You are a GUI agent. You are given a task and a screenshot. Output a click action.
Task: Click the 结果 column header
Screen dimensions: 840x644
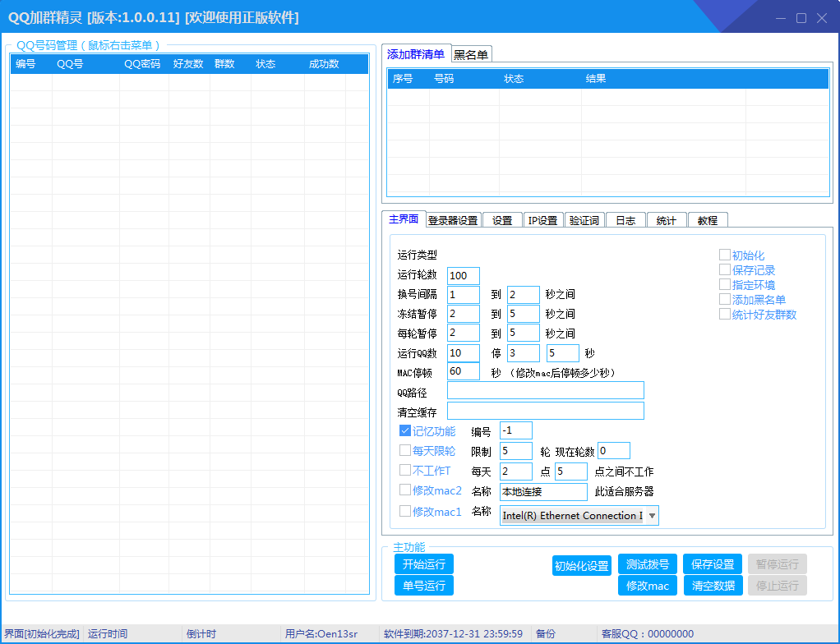[663, 79]
